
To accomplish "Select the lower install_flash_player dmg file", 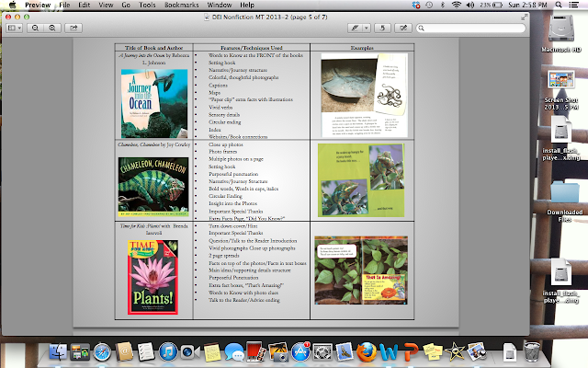I will point(561,281).
